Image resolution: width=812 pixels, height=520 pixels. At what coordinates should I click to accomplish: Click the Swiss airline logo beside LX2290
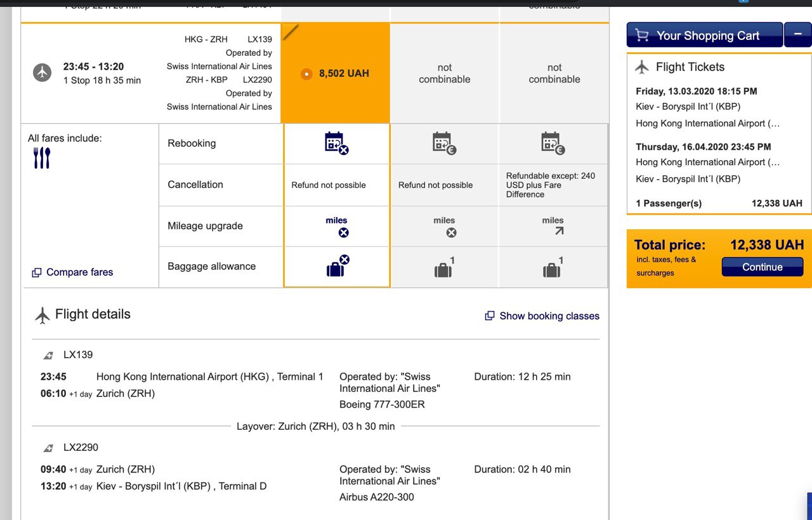pyautogui.click(x=49, y=448)
